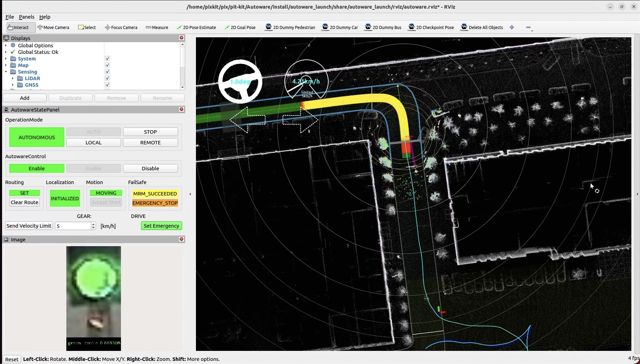Screen dimensions: 640x364
Task: Click the Set Emergency button
Action: point(161,226)
